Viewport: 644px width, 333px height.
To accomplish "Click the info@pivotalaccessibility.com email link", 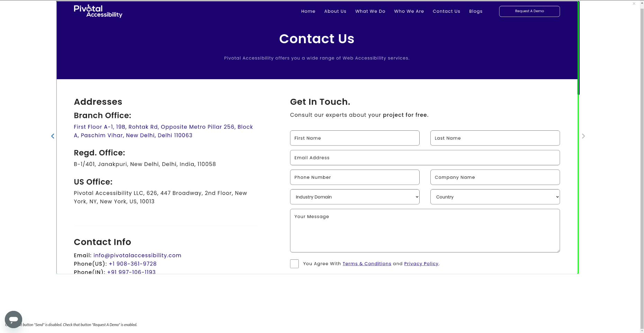I will pos(137,256).
